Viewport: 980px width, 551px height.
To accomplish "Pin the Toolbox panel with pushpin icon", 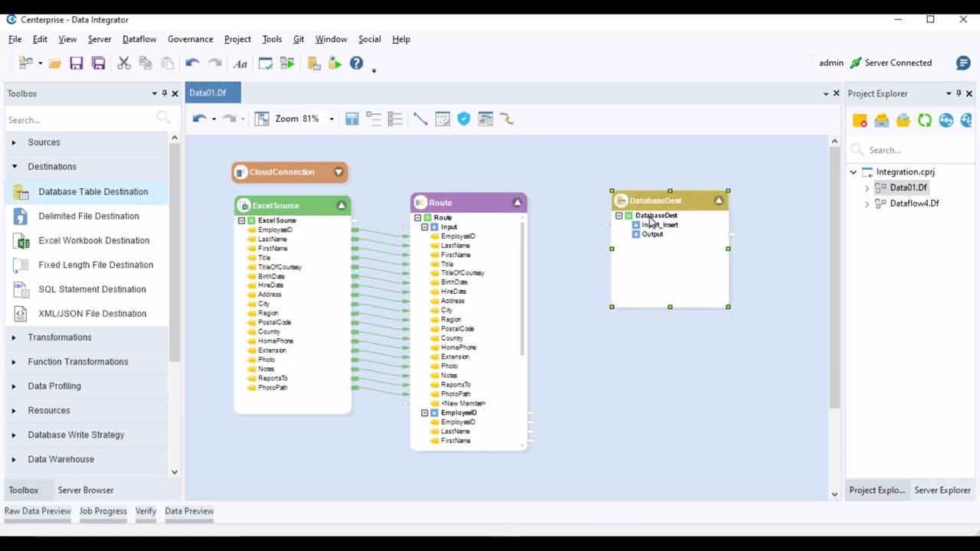I will click(x=164, y=93).
